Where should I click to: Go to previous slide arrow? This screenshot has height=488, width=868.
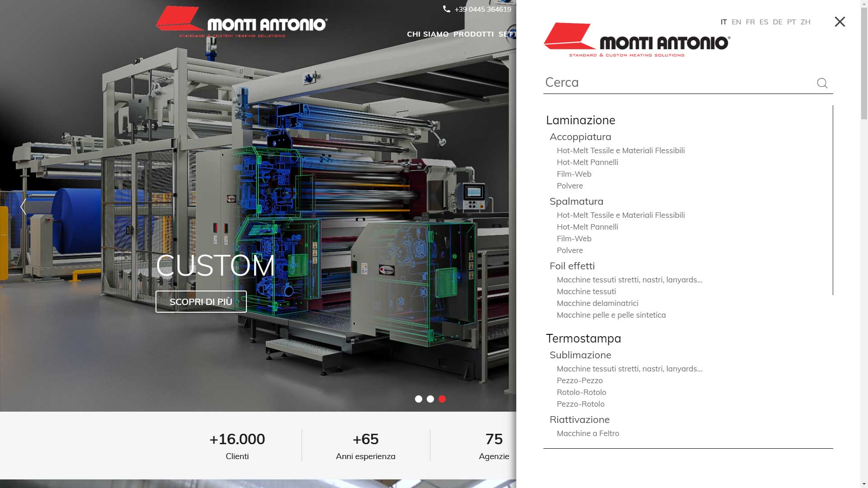24,207
